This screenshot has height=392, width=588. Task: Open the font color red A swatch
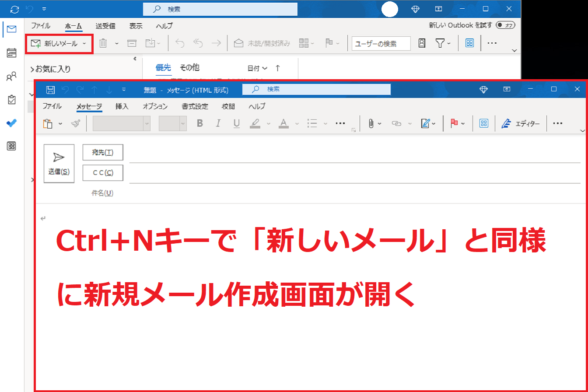[284, 124]
